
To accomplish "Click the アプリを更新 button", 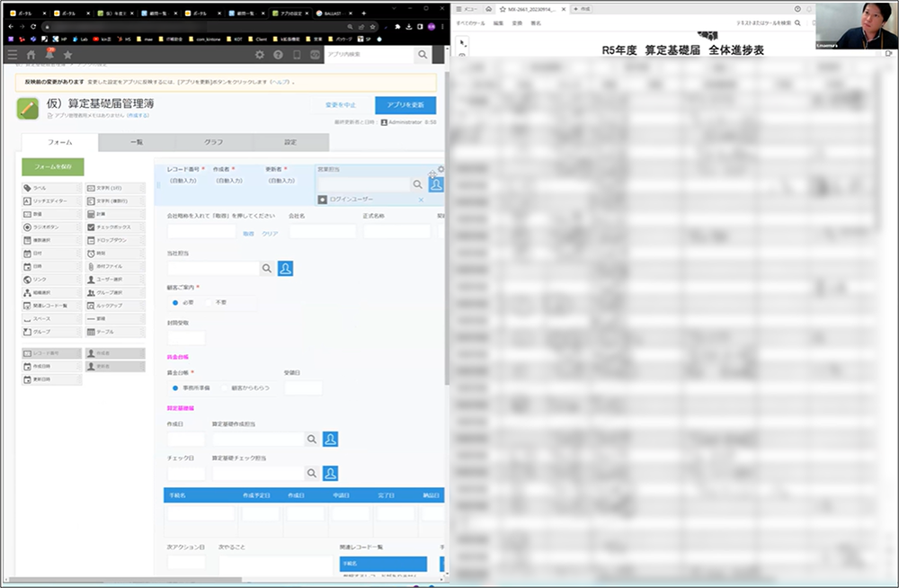I will [x=405, y=105].
